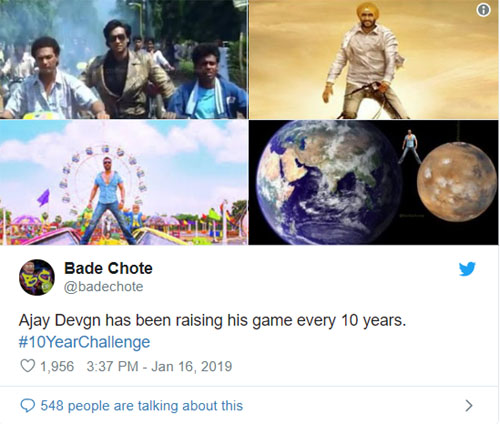Screen dimensions: 500x424
Task: Open the bicycle scene photo thumbnail
Action: coord(124,59)
